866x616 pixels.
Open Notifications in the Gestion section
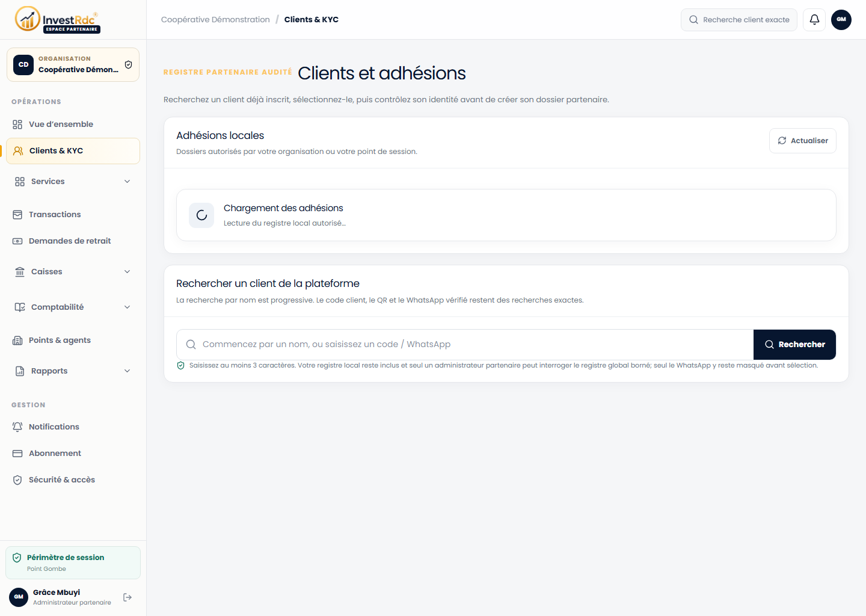click(x=73, y=427)
